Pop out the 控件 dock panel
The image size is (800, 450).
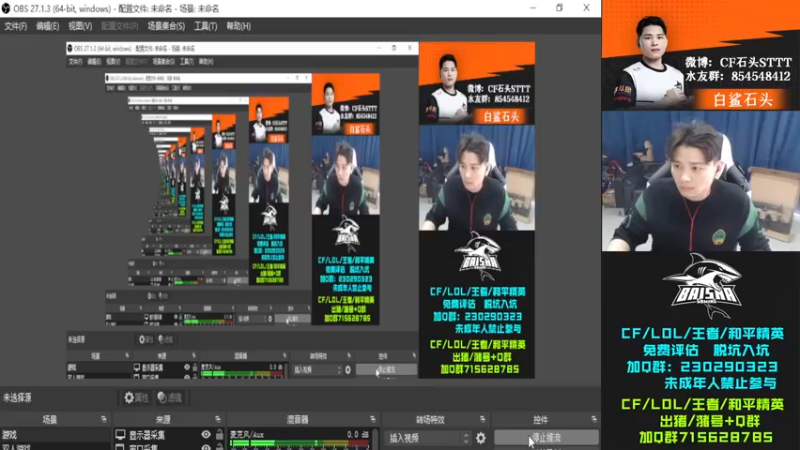594,419
